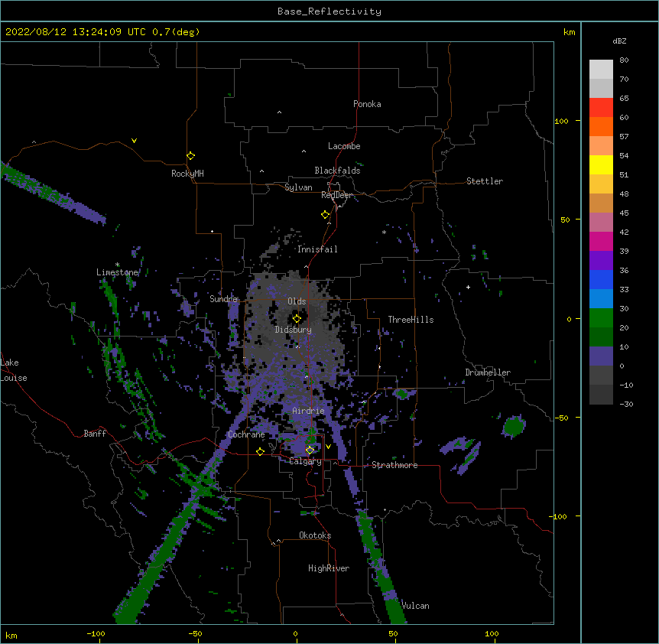Click the Okotoks label
The image size is (659, 644).
pos(315,535)
